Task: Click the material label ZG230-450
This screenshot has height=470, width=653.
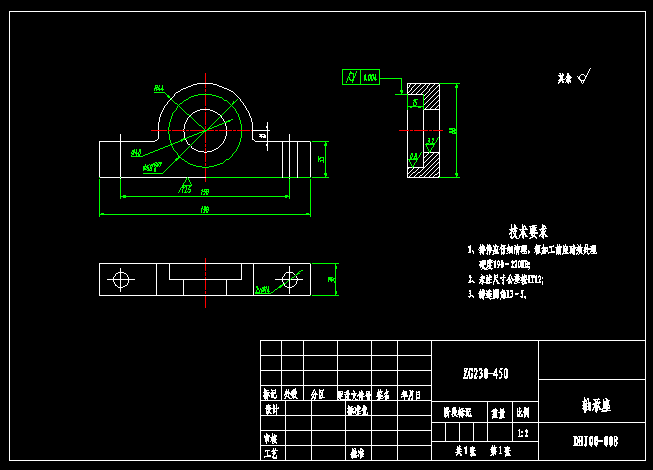Action: coord(485,373)
